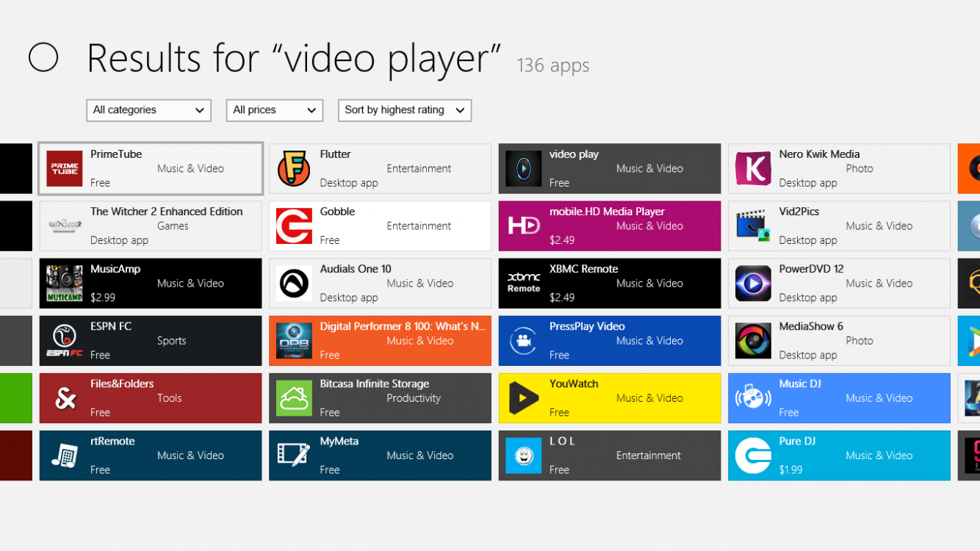Click the XBMC Remote icon

(524, 284)
